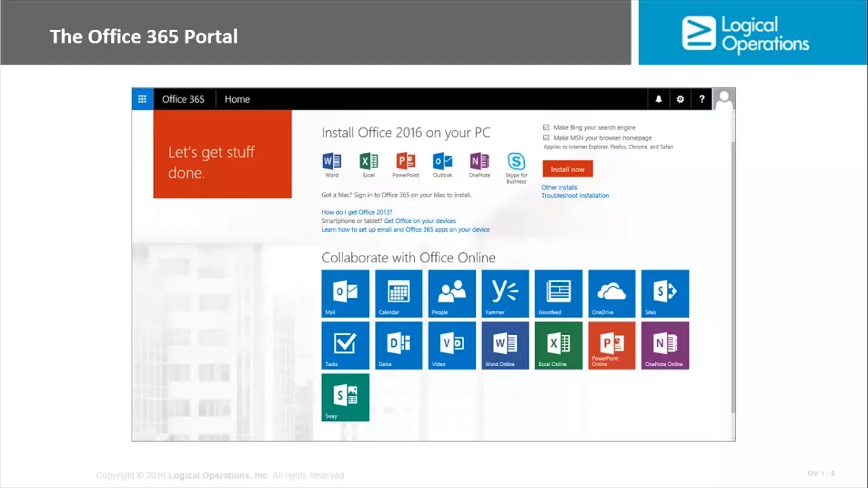Open the People tile
This screenshot has width=868, height=488.
tap(452, 293)
